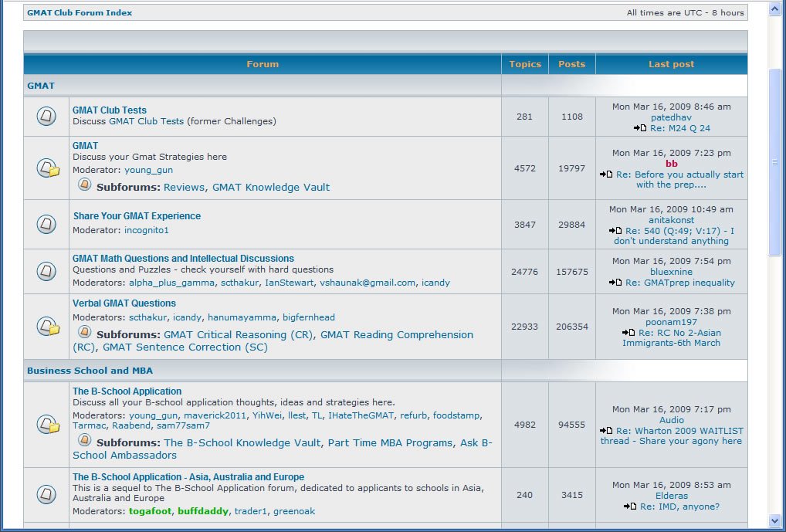Click the subforum icon beside GMAT Critical Reasoning
Viewport: 786px width, 532px height.
coord(85,332)
